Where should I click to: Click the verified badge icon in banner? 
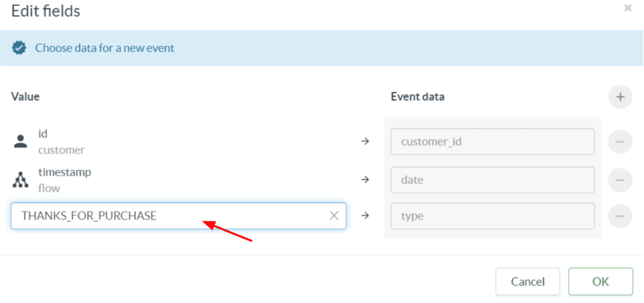[x=19, y=48]
